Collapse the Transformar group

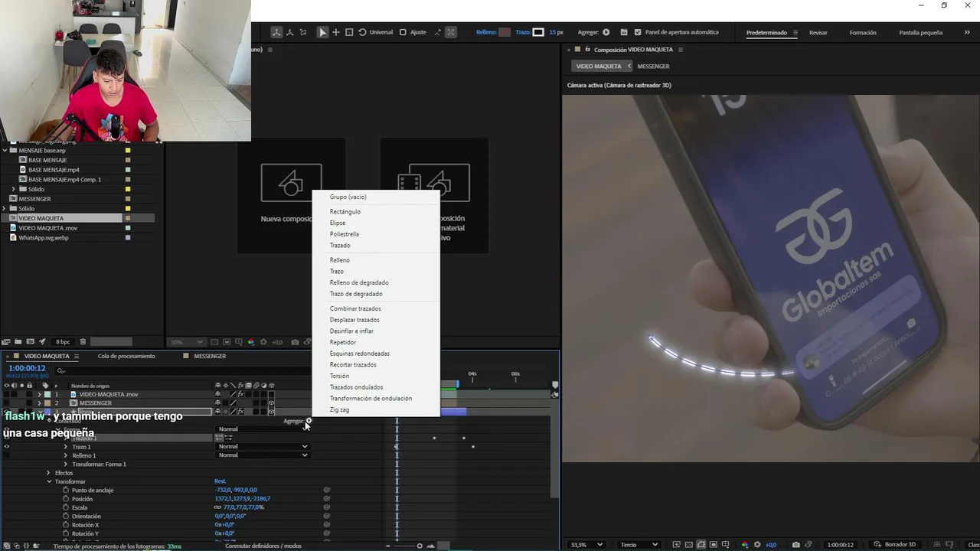pyautogui.click(x=49, y=481)
